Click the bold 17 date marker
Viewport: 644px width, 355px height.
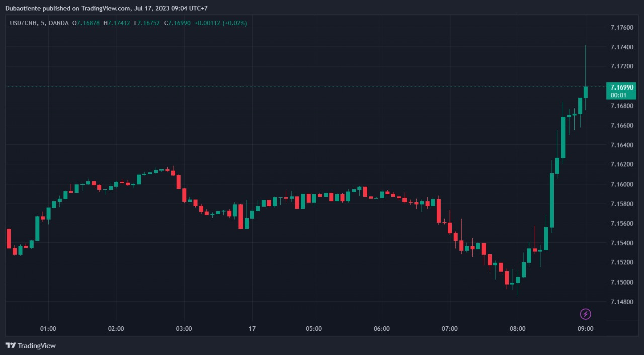pyautogui.click(x=252, y=329)
